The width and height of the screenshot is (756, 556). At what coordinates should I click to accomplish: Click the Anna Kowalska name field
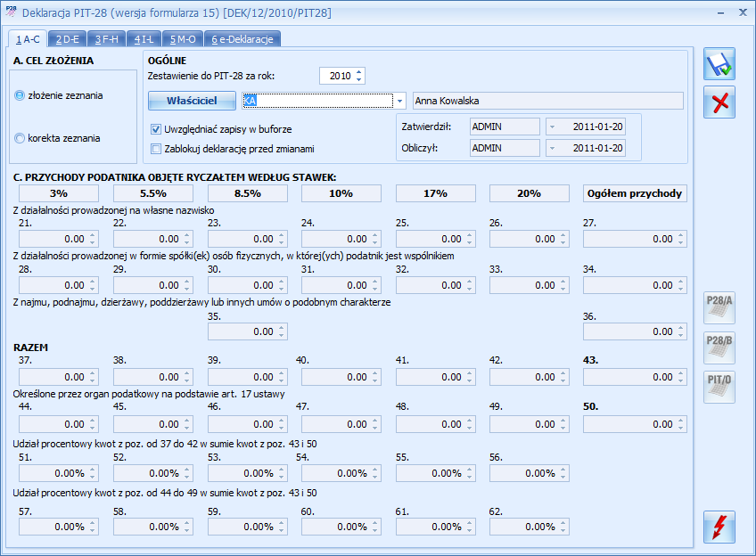[548, 101]
